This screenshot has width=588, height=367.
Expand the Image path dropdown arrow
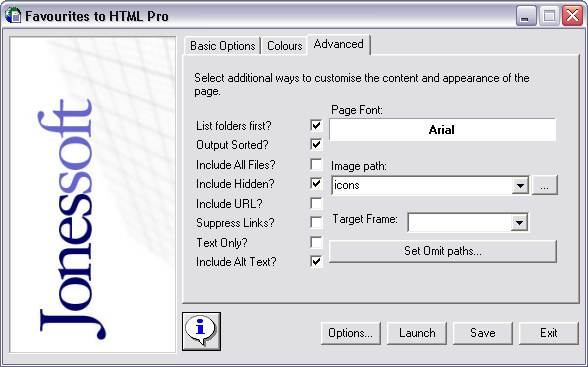click(x=520, y=186)
